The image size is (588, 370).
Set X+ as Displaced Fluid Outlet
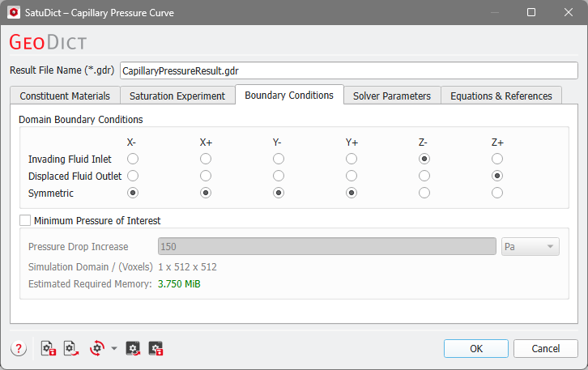pos(206,176)
